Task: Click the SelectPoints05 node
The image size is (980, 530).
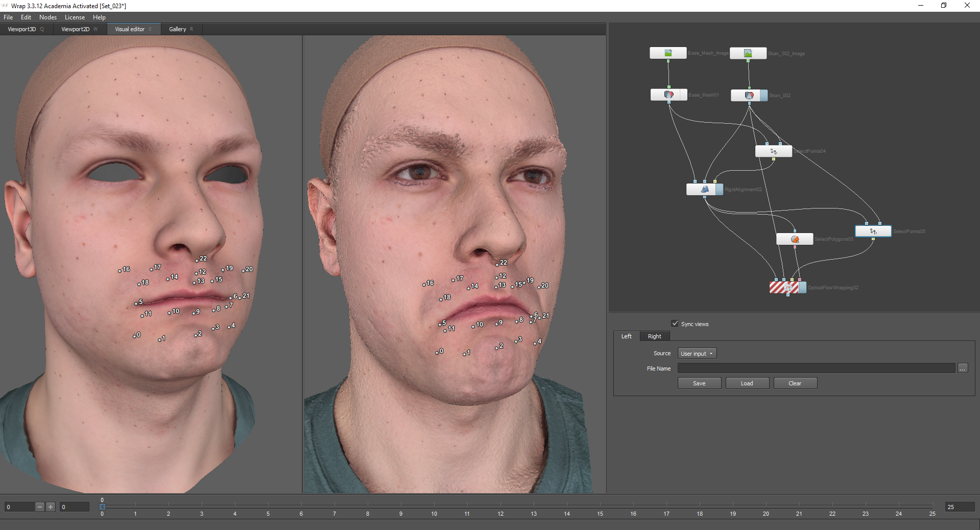Action: pyautogui.click(x=873, y=232)
